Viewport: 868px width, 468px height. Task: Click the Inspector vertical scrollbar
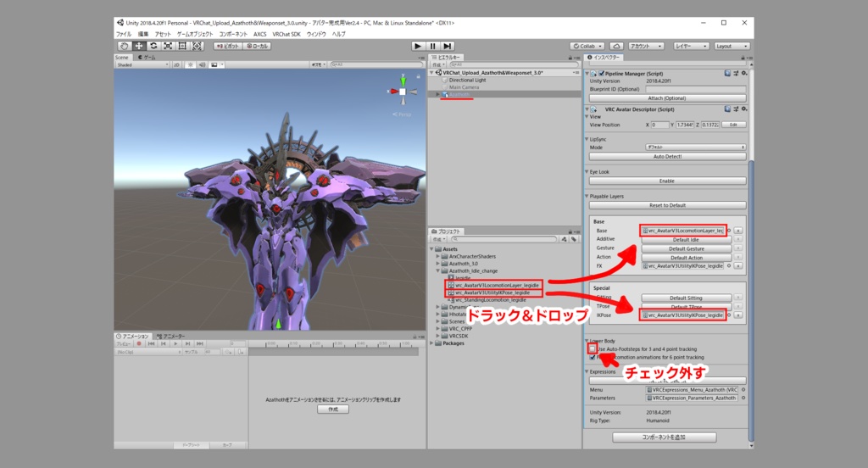click(751, 299)
